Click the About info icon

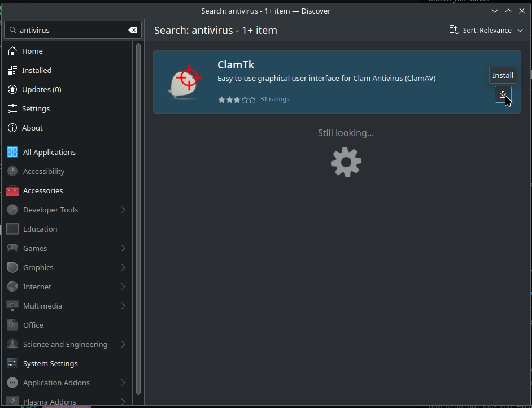click(x=12, y=128)
